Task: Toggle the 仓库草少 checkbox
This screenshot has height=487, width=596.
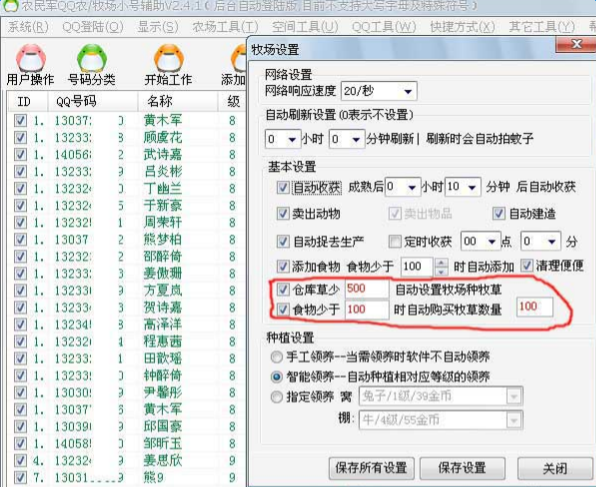Action: (282, 289)
